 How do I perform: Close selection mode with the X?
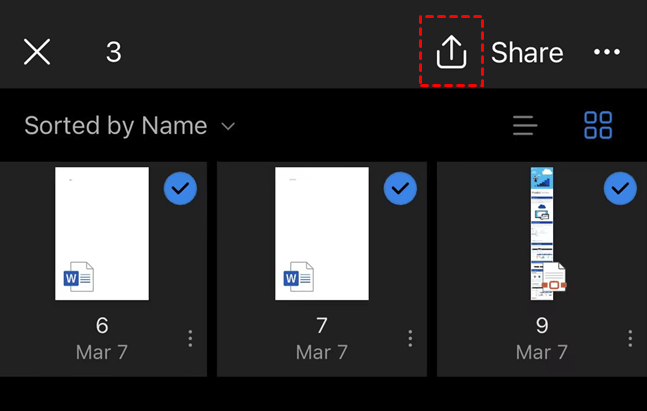[x=37, y=52]
